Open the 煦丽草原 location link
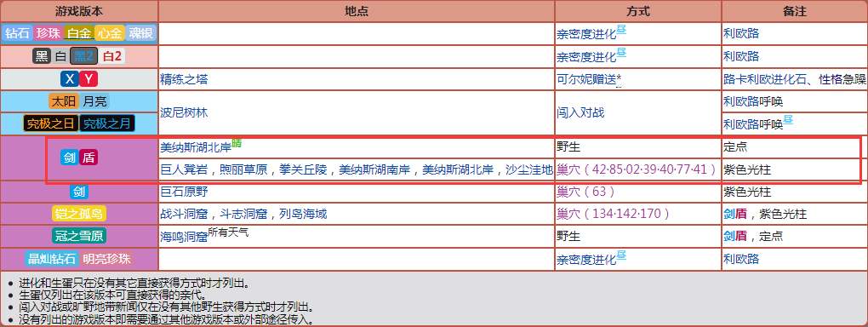The width and height of the screenshot is (868, 327). (243, 170)
